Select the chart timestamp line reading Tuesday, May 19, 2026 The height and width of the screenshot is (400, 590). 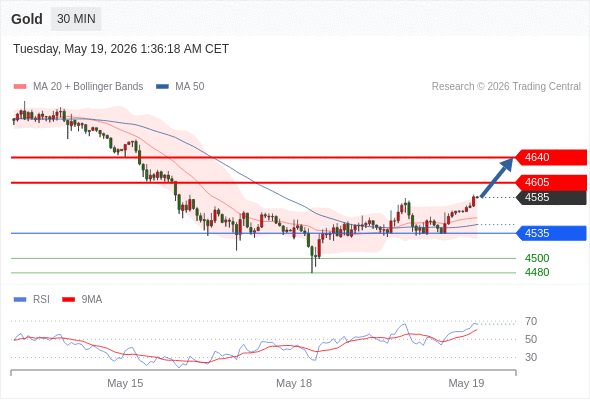point(121,49)
